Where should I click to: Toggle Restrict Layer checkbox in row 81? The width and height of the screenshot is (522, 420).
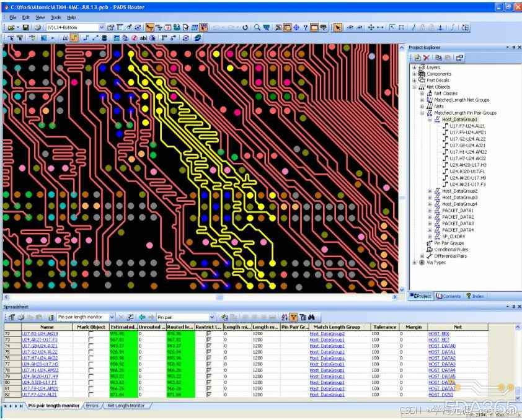tap(209, 388)
